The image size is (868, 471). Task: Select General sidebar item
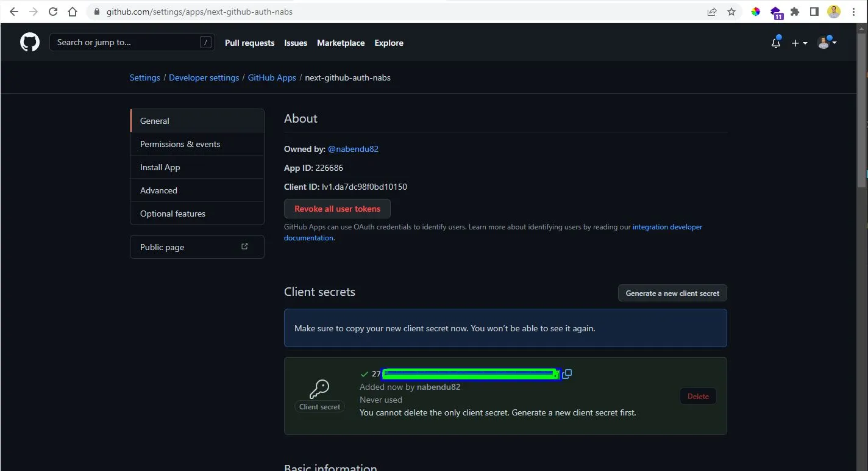197,121
